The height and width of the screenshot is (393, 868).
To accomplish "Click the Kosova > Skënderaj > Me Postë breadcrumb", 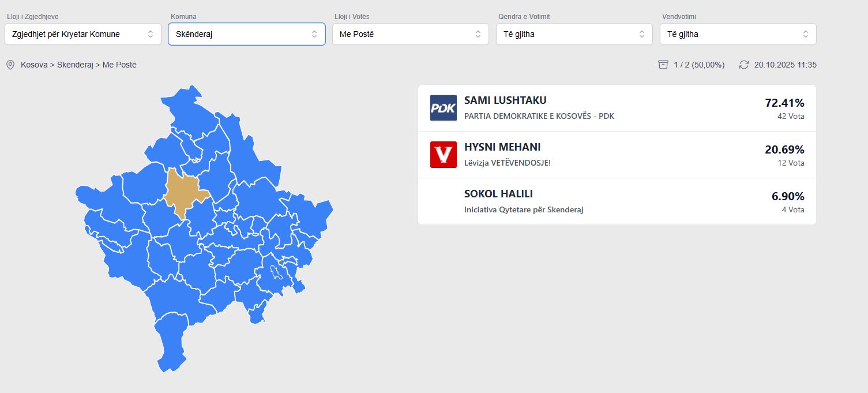I will pos(78,65).
